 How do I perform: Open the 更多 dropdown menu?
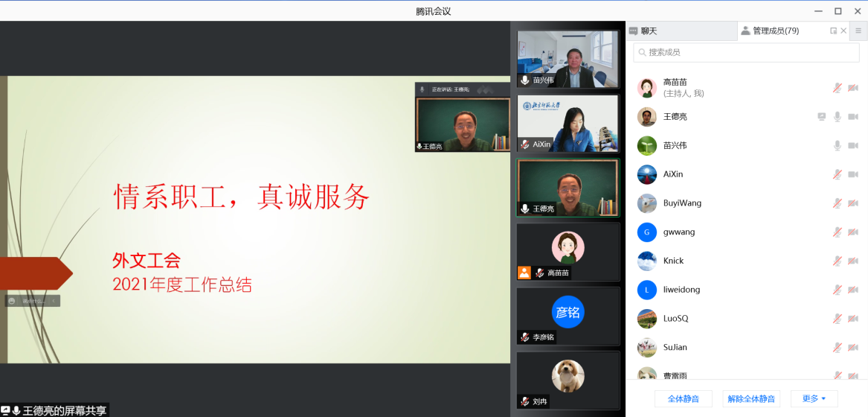(814, 399)
